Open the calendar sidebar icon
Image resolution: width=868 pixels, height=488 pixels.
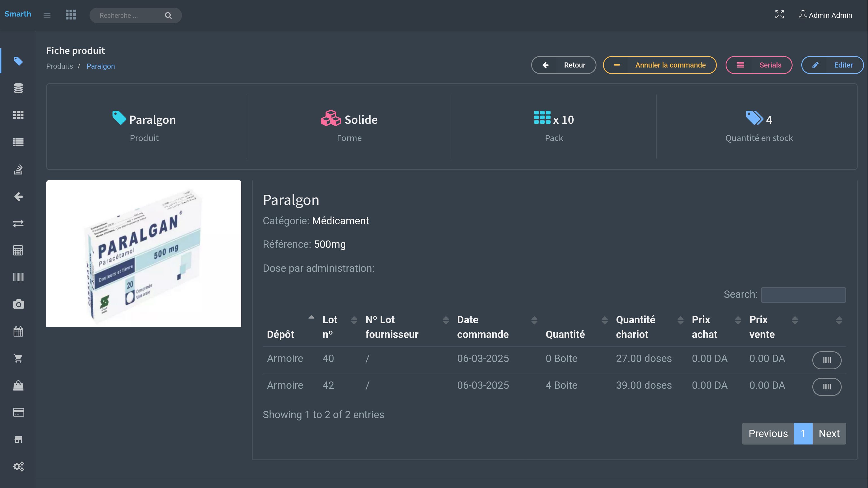(x=18, y=331)
